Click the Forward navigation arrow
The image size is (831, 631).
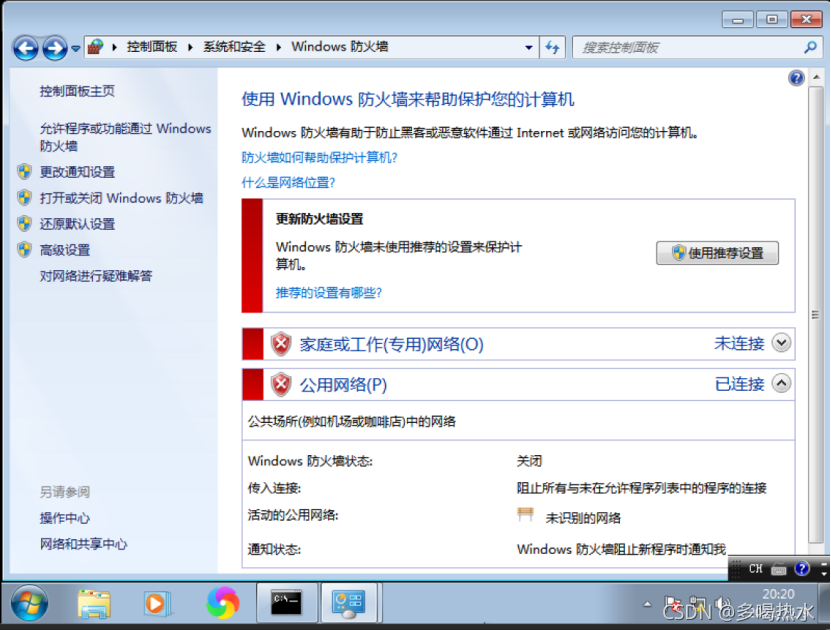pyautogui.click(x=55, y=48)
